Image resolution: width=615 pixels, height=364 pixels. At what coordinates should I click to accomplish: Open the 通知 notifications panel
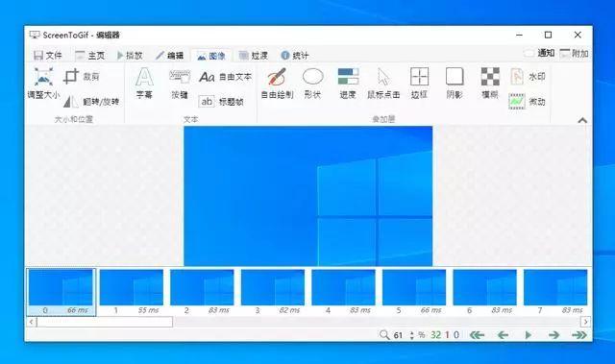click(540, 53)
